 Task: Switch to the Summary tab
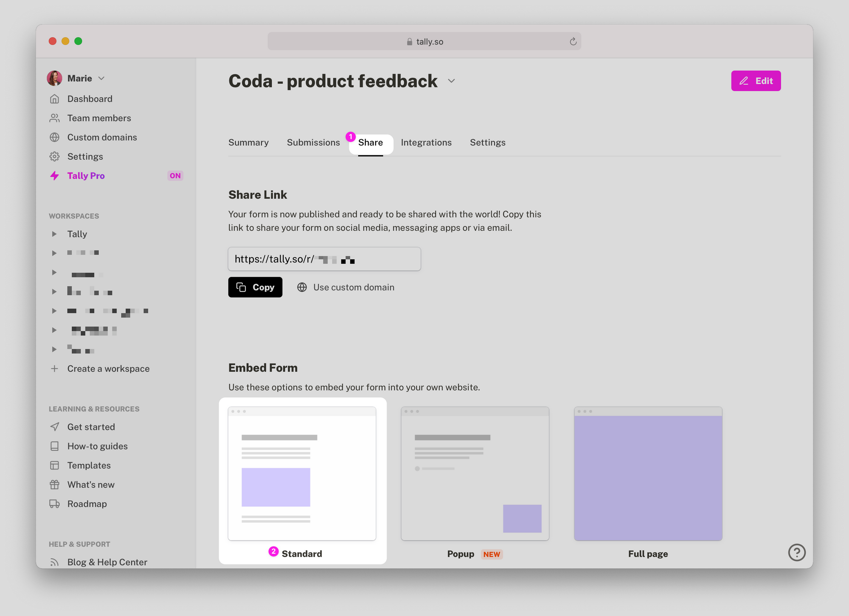pyautogui.click(x=248, y=143)
